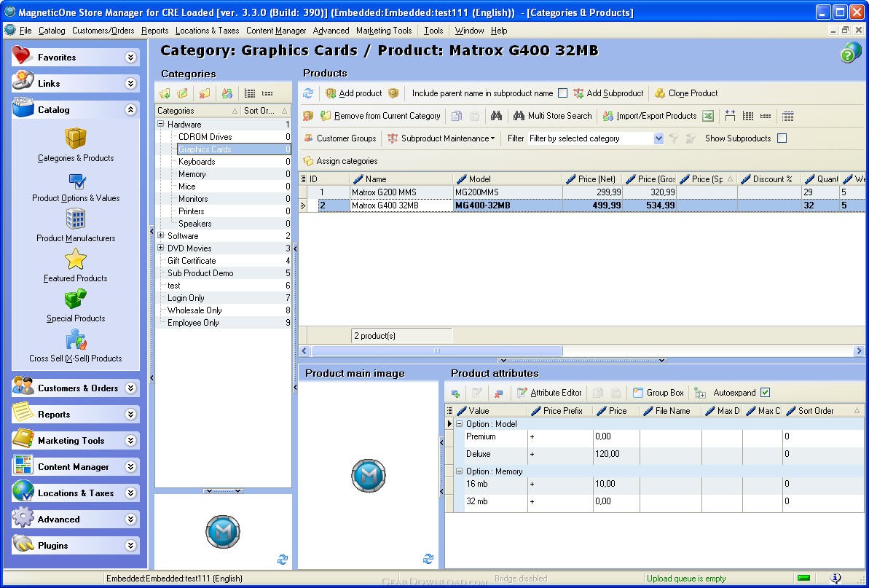This screenshot has height=588, width=869.
Task: Collapse Option : Memory attribute group
Action: click(459, 471)
